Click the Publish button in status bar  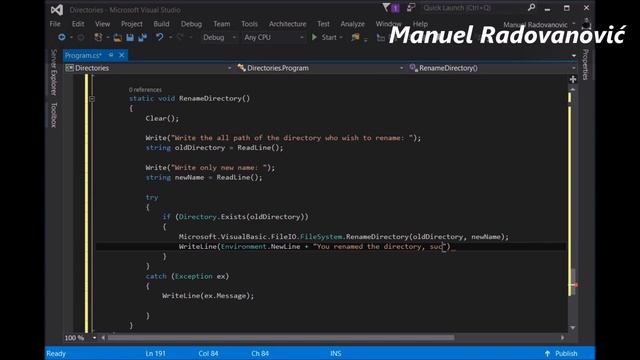(561, 353)
